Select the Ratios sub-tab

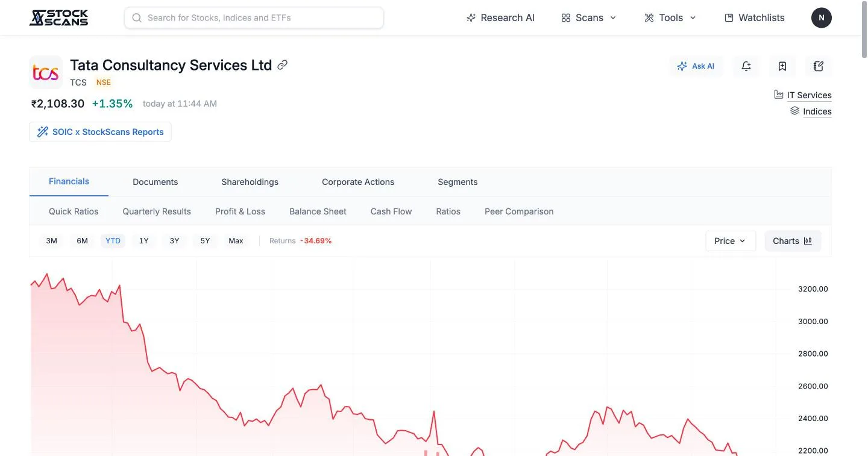pos(448,211)
